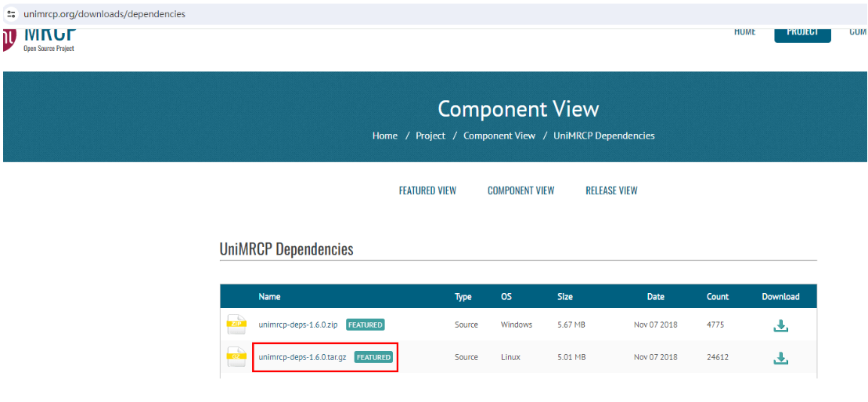This screenshot has height=402, width=868.
Task: Click the Windows OS cell
Action: pyautogui.click(x=517, y=325)
